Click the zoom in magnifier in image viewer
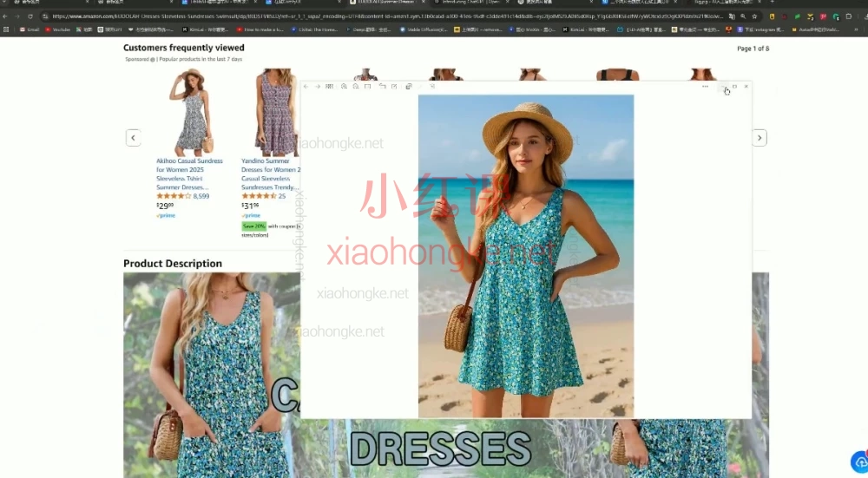Viewport: 868px width, 478px height. point(345,87)
